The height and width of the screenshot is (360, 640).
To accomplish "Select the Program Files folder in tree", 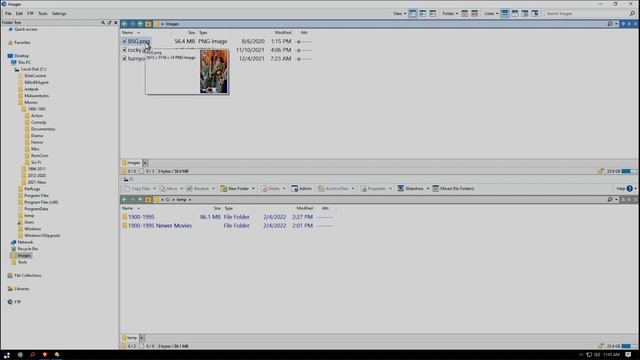I will (36, 196).
